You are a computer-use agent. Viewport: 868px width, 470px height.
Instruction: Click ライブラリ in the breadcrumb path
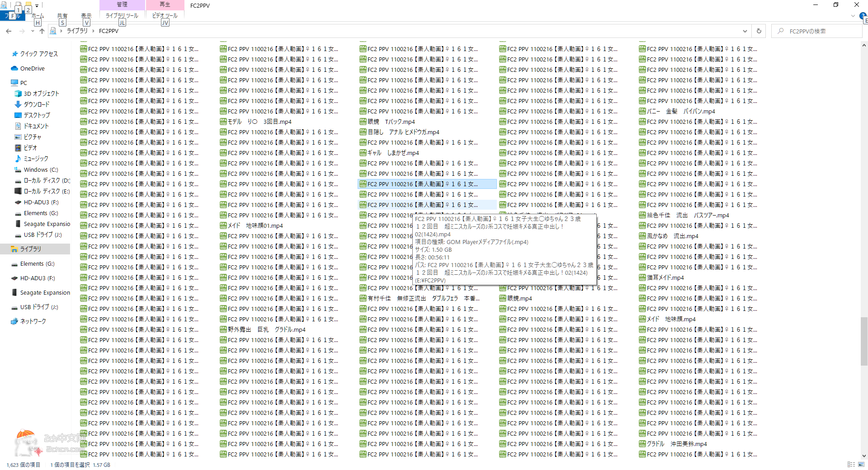coord(77,31)
